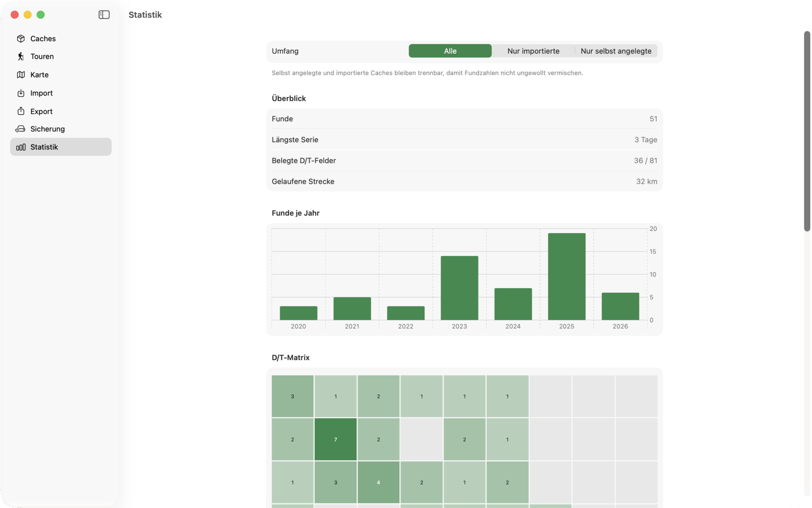
Task: Click the Funde je Jahr heading
Action: 295,213
